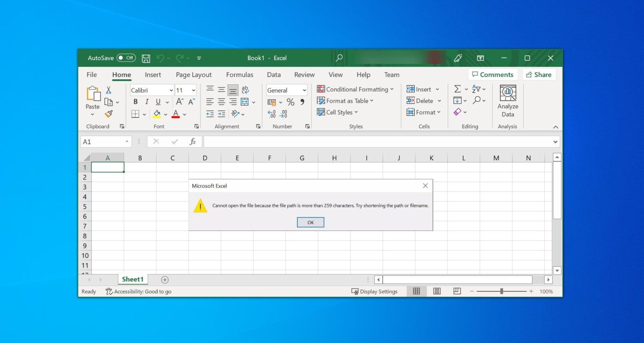Toggle AutoSave off switch
The width and height of the screenshot is (644, 343).
(126, 58)
